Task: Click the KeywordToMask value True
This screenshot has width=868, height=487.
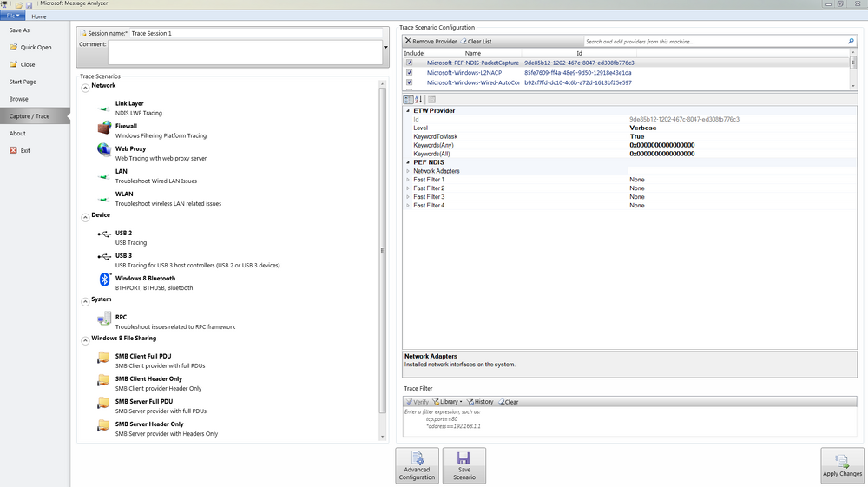Action: tap(636, 136)
